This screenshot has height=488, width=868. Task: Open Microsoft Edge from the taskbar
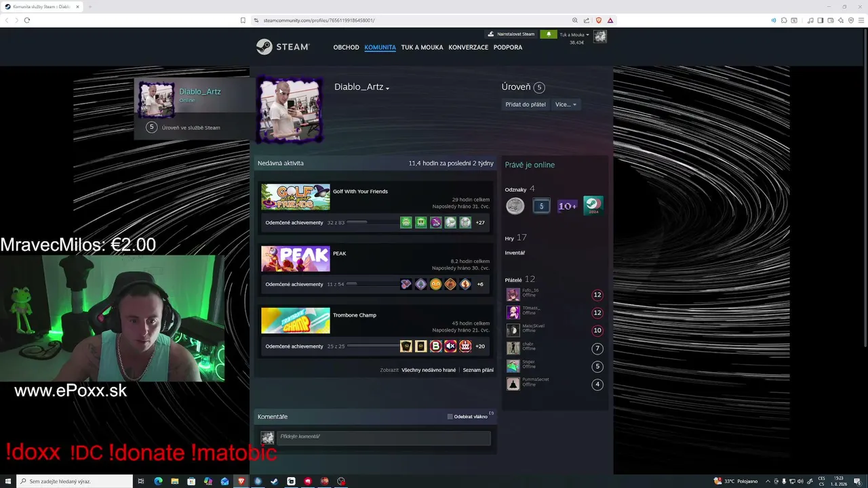(x=158, y=481)
